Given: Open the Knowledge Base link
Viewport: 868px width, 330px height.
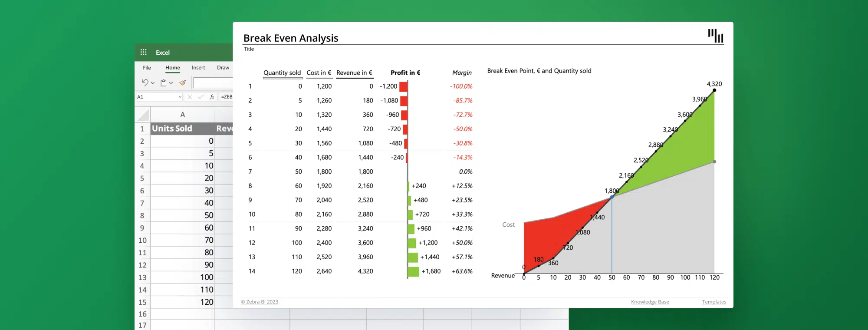Looking at the screenshot, I should click(650, 302).
